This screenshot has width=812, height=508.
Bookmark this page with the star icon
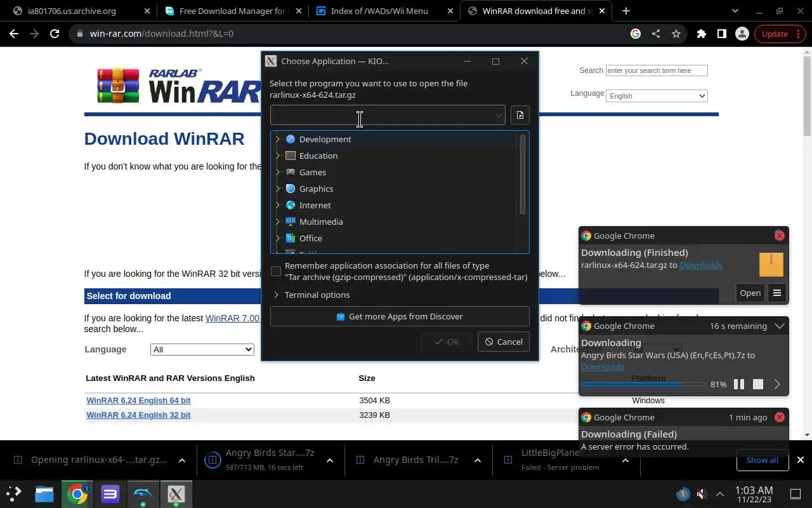[676, 34]
